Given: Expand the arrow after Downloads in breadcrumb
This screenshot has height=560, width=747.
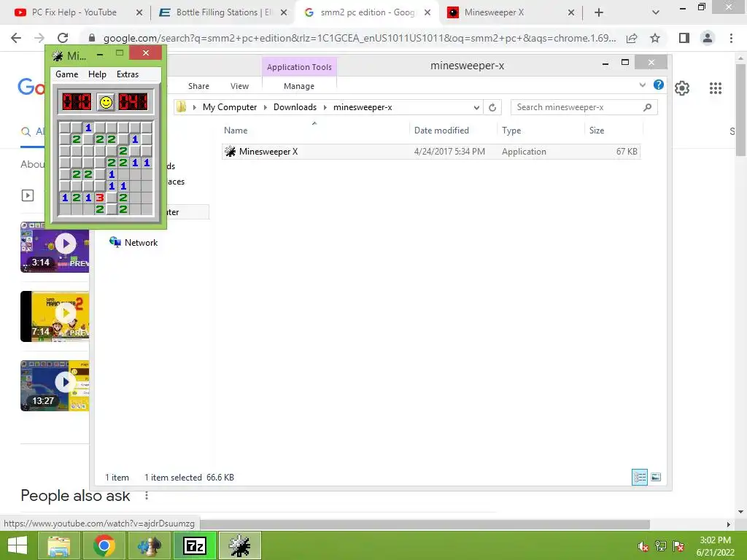Looking at the screenshot, I should [325, 108].
